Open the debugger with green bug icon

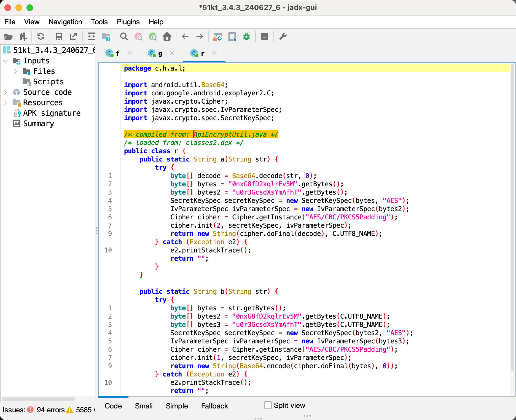[246, 36]
